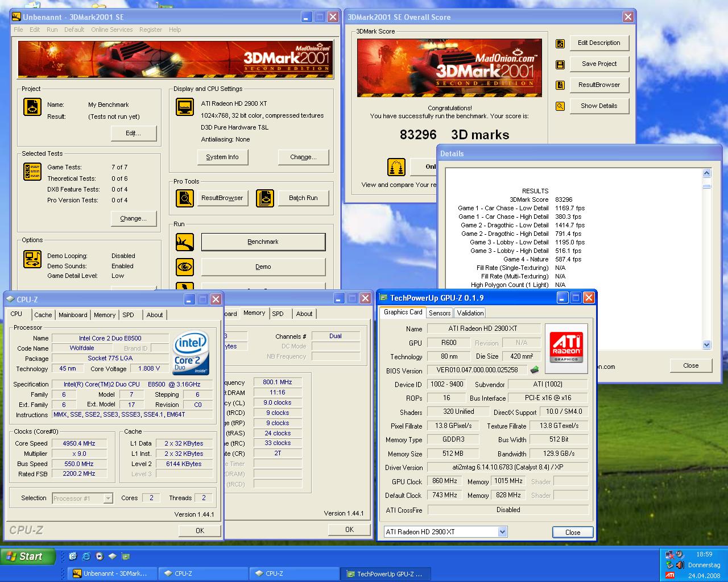The height and width of the screenshot is (582, 728).
Task: Click the Batch Run icon under Pro Tools
Action: point(265,198)
